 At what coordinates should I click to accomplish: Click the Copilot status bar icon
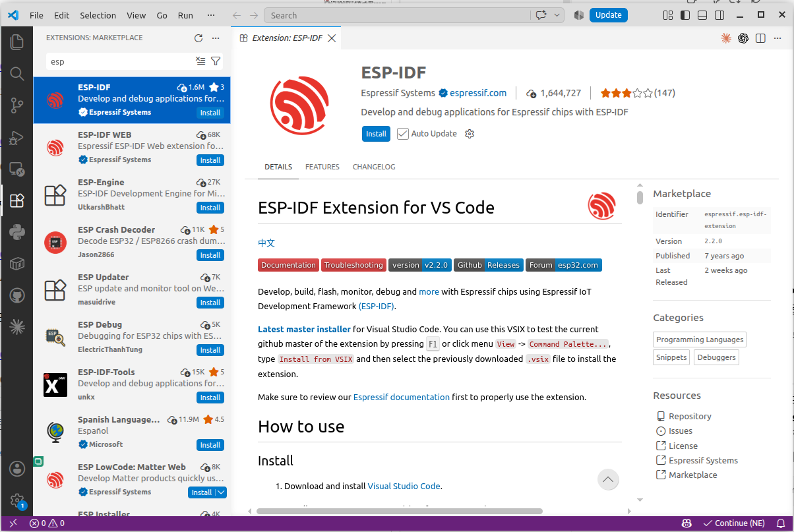[687, 523]
